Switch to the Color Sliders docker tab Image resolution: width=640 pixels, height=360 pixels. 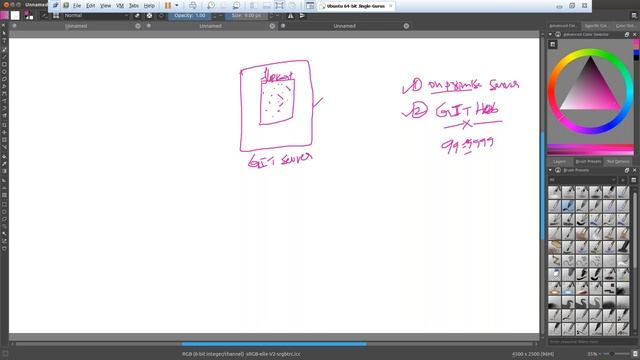[x=625, y=26]
